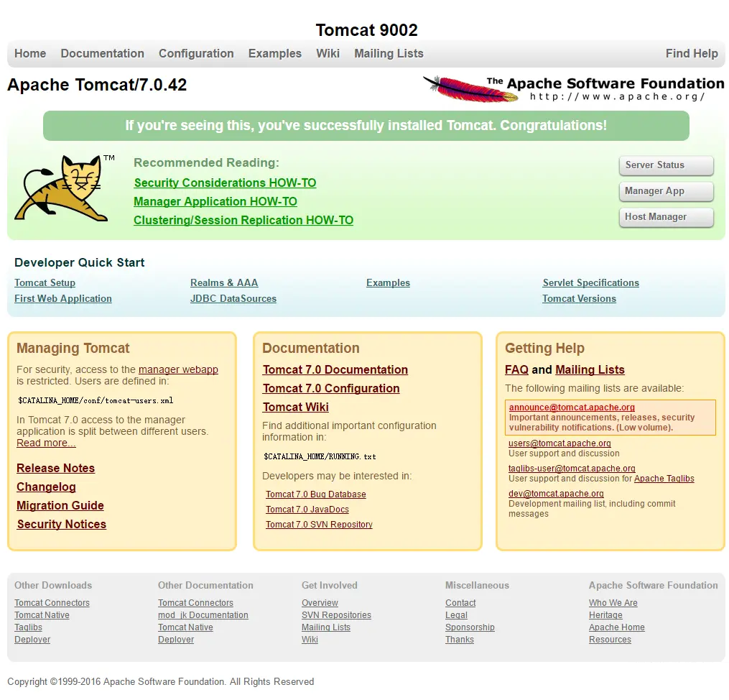Open Wiki link under Get Involved
729x700 pixels.
coord(310,640)
